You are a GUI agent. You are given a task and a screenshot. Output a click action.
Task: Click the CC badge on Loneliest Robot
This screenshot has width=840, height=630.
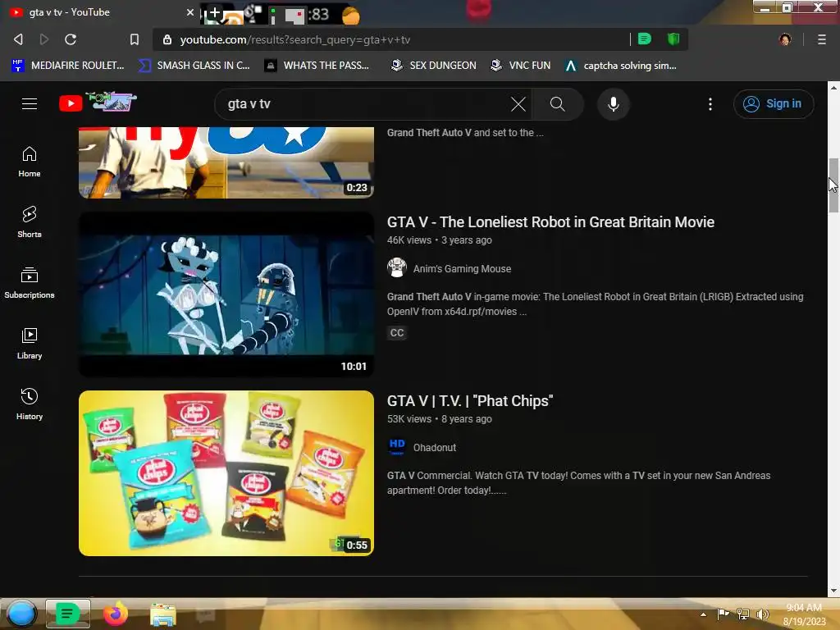397,333
